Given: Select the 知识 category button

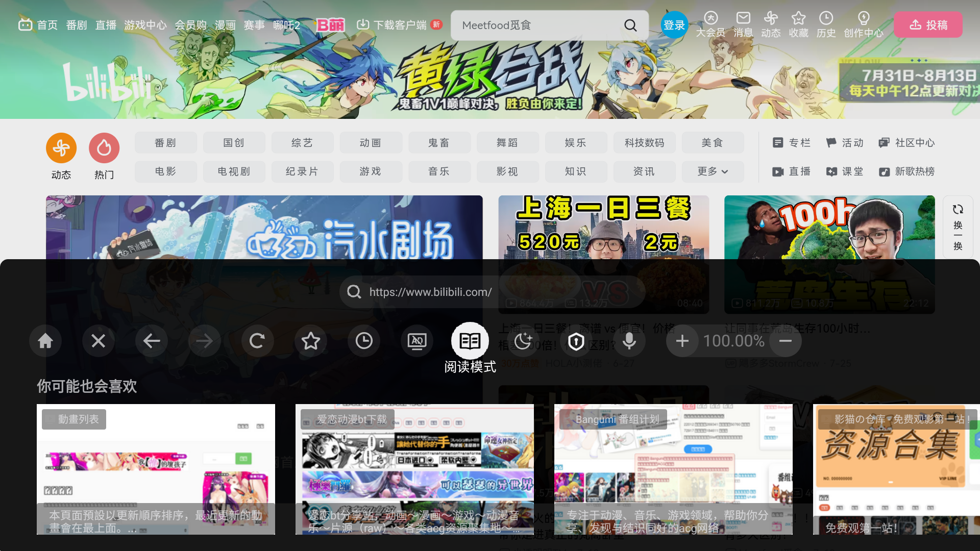Looking at the screenshot, I should [576, 171].
